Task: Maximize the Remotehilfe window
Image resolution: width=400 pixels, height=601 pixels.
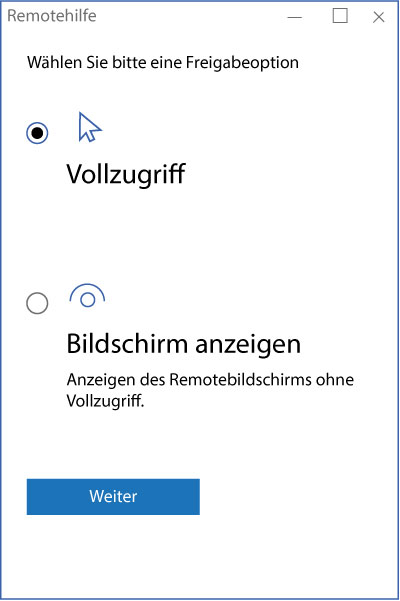Action: click(x=340, y=16)
